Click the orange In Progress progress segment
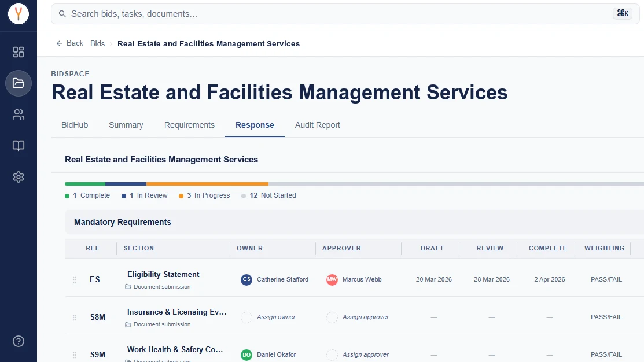Image resolution: width=644 pixels, height=362 pixels. [207, 184]
